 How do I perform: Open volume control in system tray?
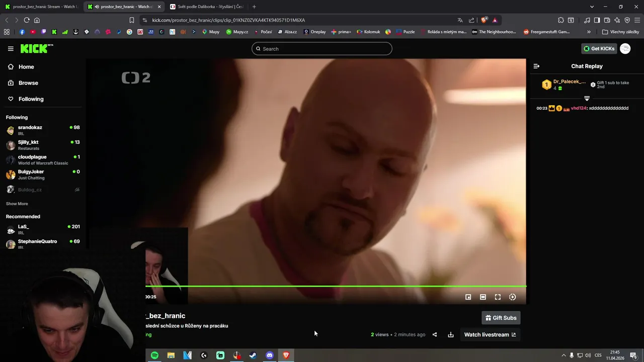[x=588, y=355]
